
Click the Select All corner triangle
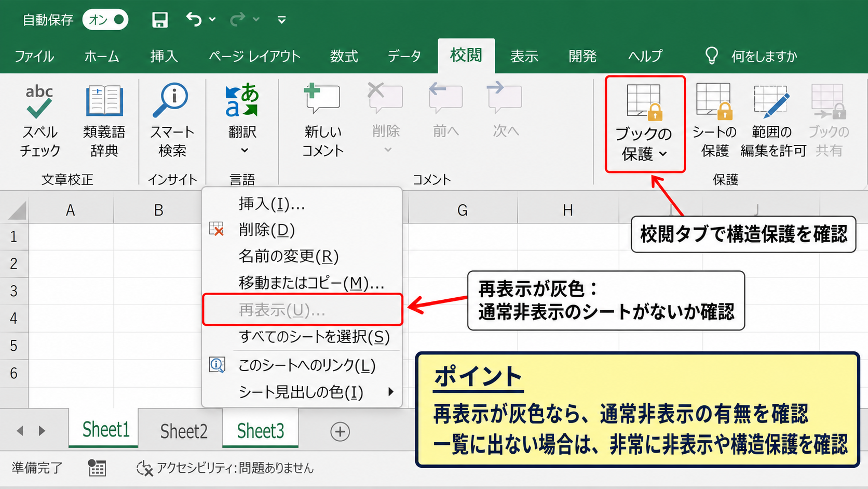coord(17,210)
